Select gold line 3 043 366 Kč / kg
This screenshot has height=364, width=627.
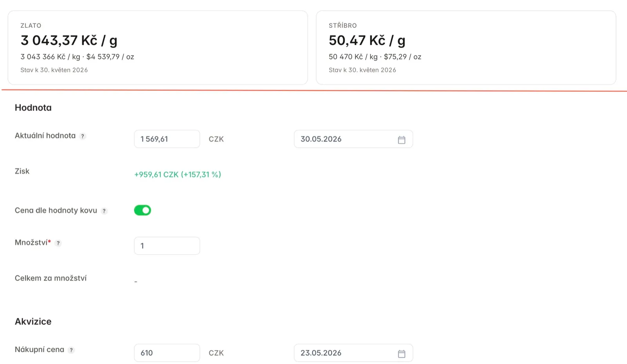pyautogui.click(x=50, y=57)
